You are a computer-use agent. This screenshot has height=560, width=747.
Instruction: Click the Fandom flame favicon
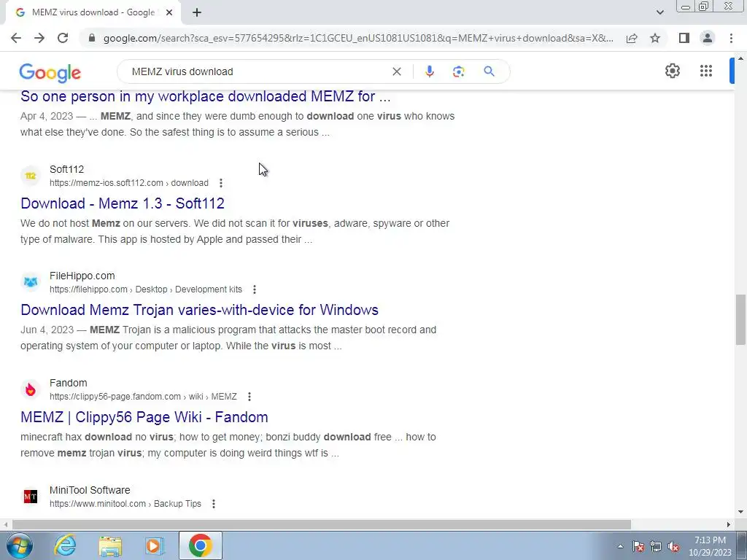point(31,389)
